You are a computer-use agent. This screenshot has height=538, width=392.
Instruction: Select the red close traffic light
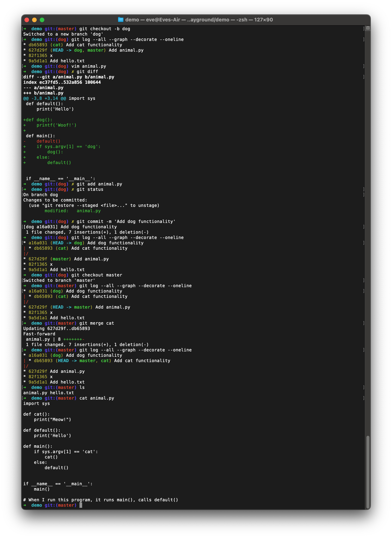27,20
